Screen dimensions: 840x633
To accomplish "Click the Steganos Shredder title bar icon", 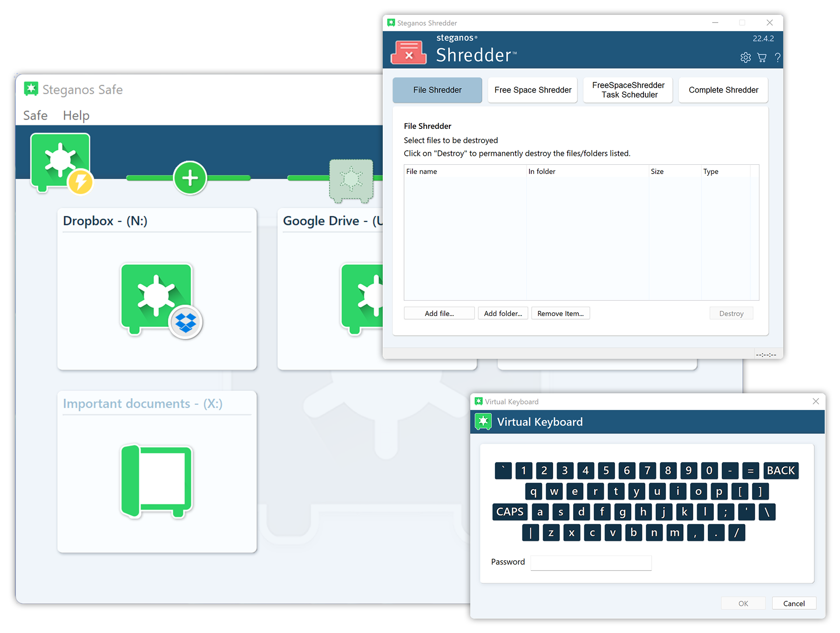I will point(391,22).
